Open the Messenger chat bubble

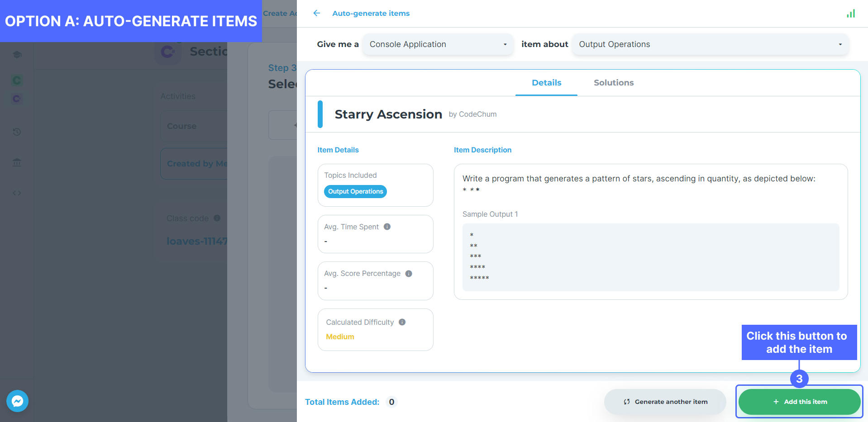click(x=17, y=401)
